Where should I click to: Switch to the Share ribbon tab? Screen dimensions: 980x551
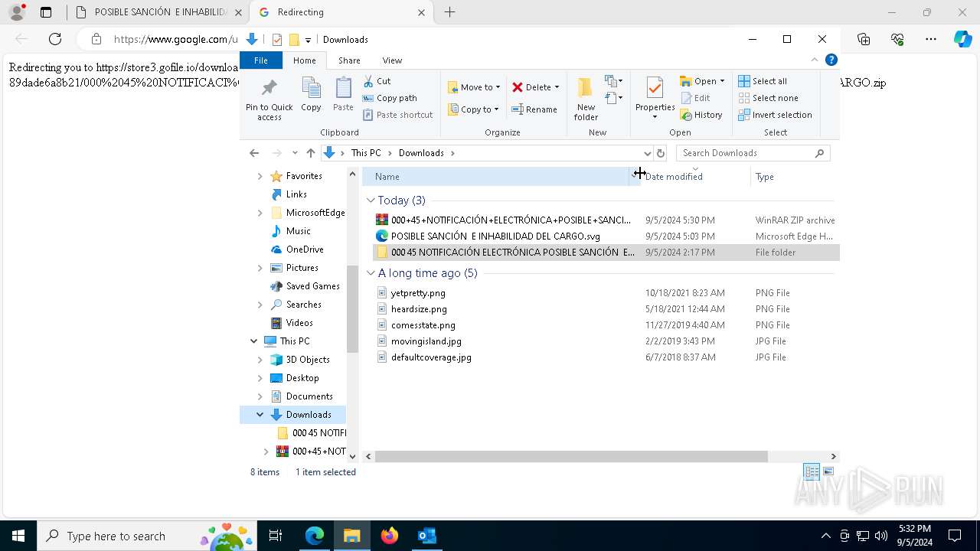[349, 60]
